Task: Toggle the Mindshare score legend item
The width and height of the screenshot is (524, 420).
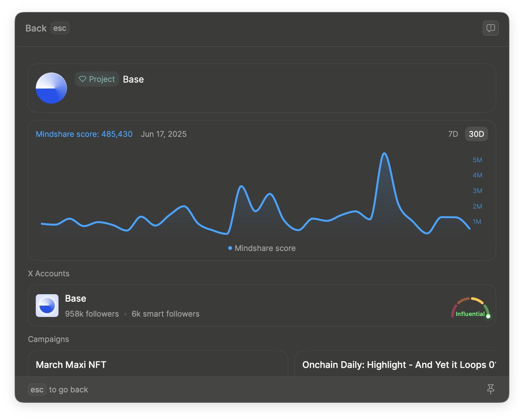Action: click(x=262, y=248)
